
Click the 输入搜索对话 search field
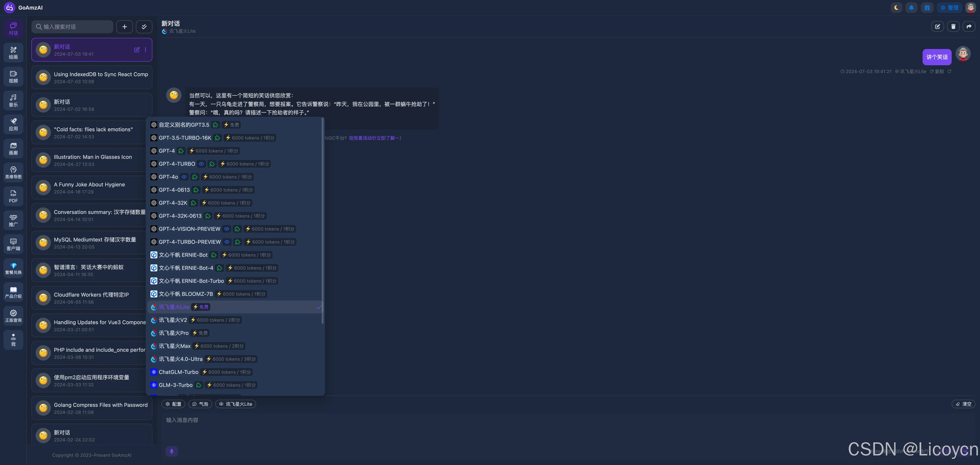pos(72,27)
